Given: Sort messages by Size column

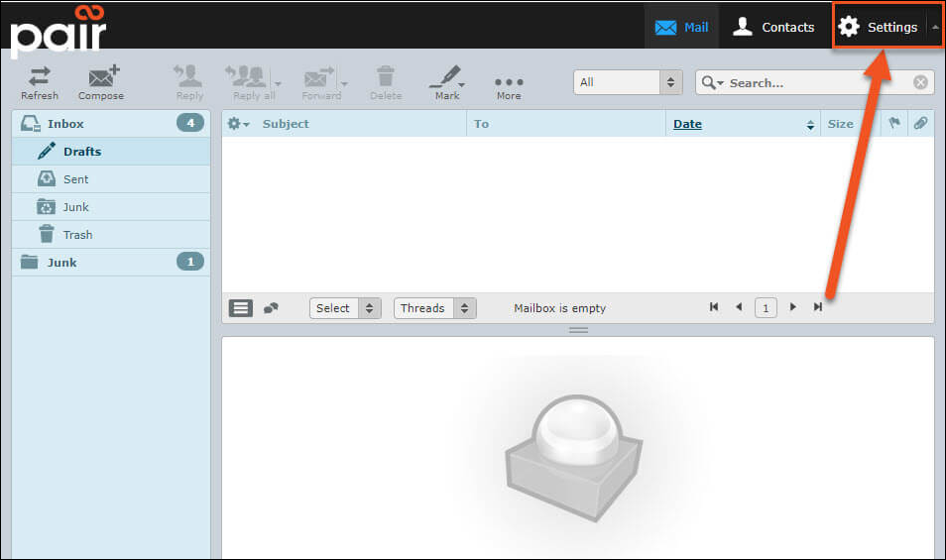Looking at the screenshot, I should click(x=841, y=124).
